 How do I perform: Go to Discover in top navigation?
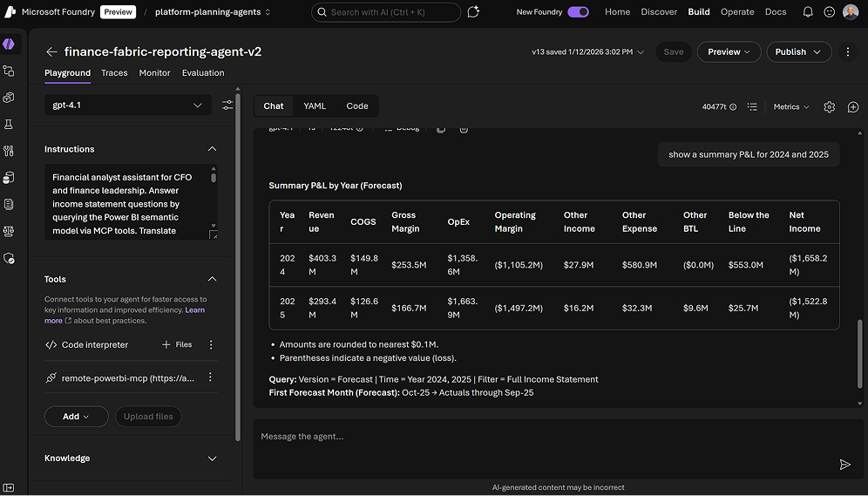(659, 11)
